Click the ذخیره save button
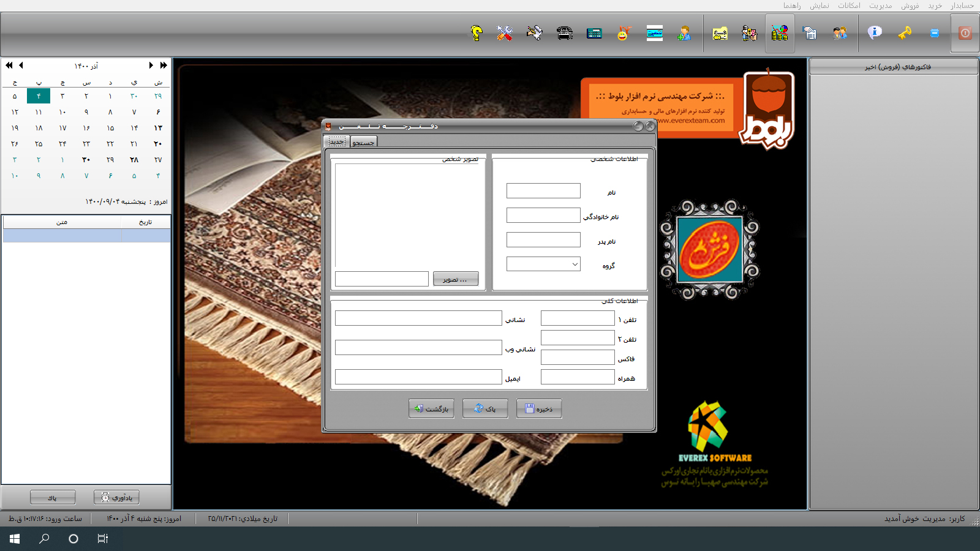 [x=539, y=409]
